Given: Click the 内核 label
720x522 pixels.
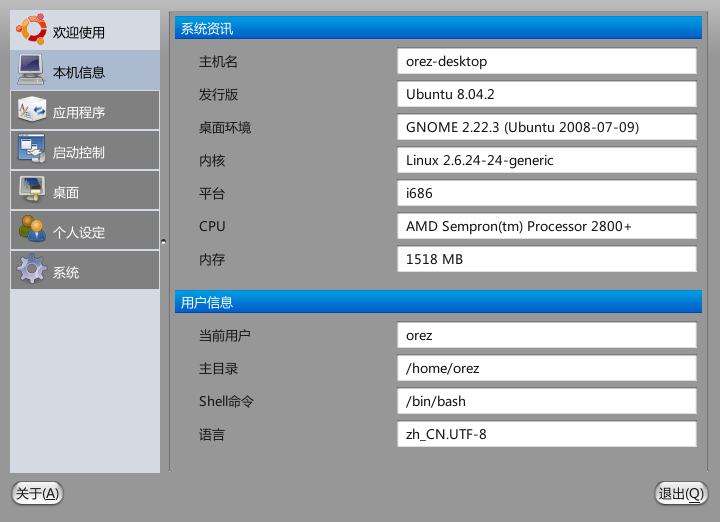Looking at the screenshot, I should (x=212, y=161).
